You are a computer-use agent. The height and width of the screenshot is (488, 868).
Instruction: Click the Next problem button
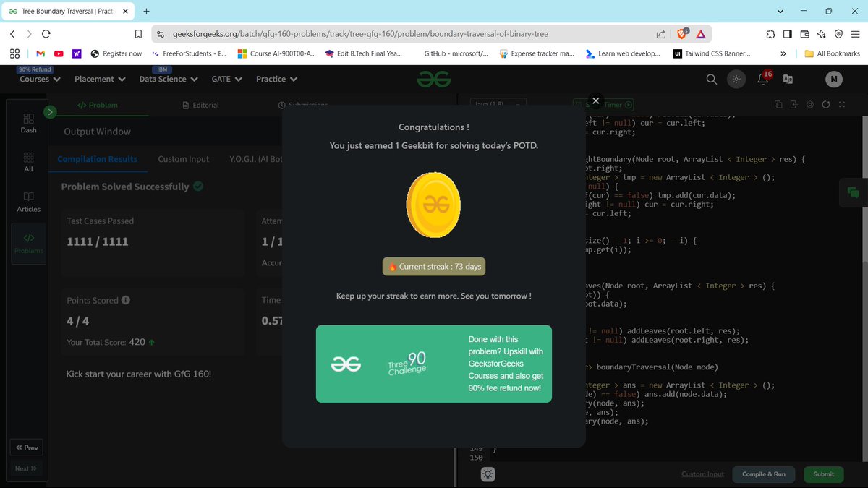26,468
